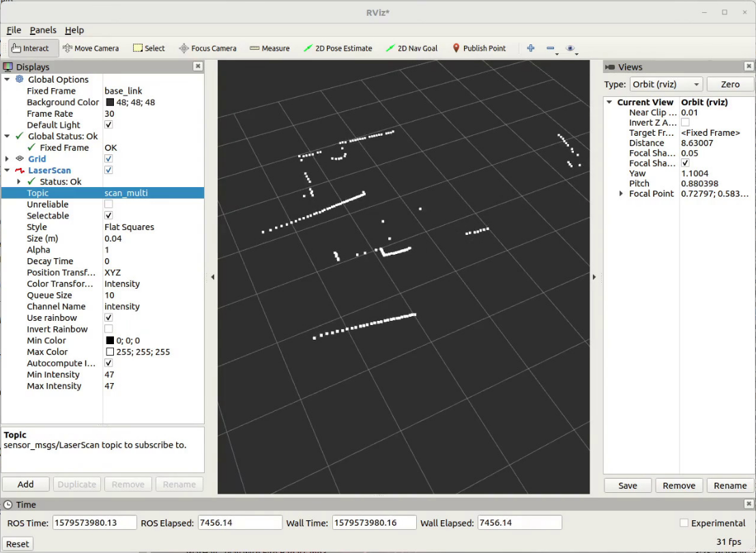Image resolution: width=756 pixels, height=553 pixels.
Task: Choose the Focus Camera tool
Action: click(x=207, y=48)
